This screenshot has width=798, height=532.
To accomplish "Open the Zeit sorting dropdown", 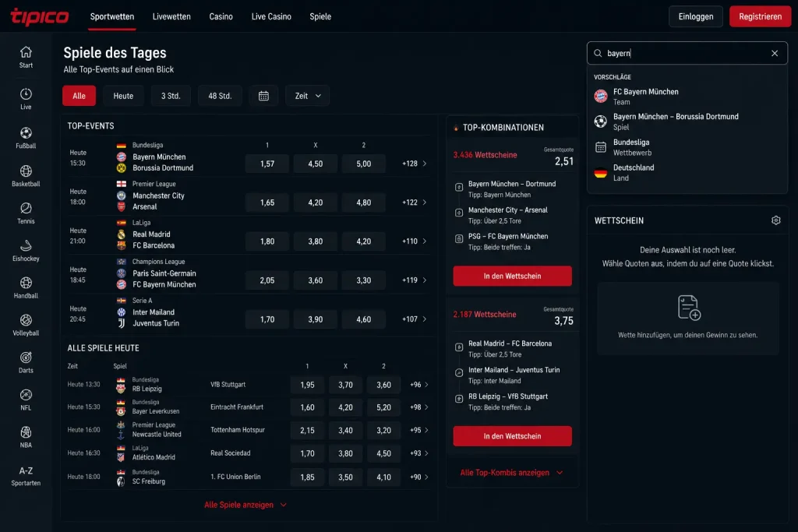I will coord(307,96).
